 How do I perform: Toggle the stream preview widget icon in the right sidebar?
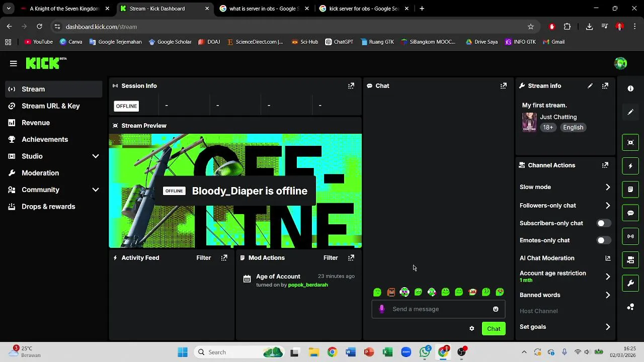630,142
